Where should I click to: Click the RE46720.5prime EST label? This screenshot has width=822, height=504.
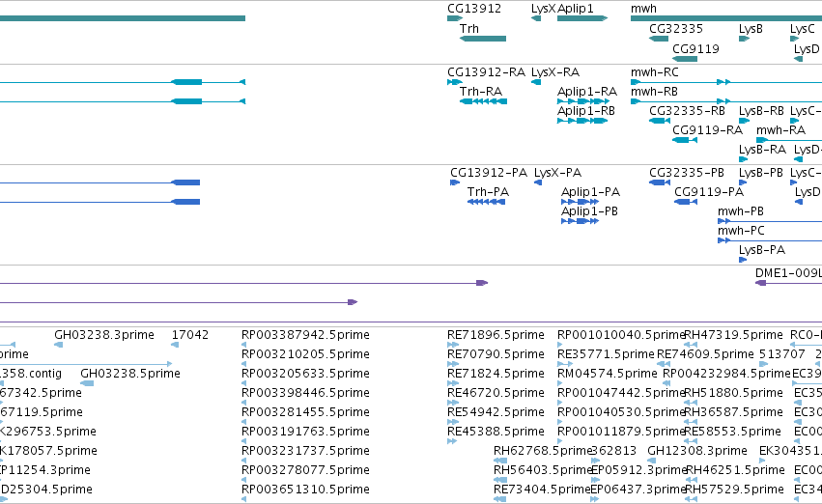pos(496,393)
